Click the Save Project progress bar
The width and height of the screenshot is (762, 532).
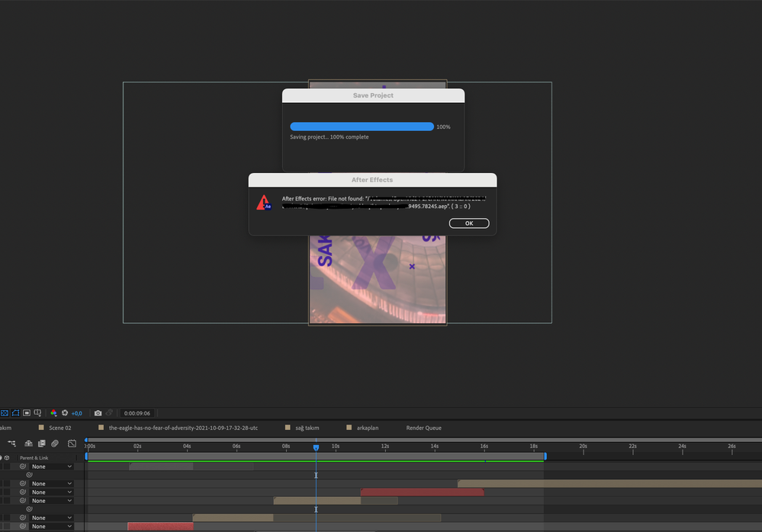(x=362, y=127)
